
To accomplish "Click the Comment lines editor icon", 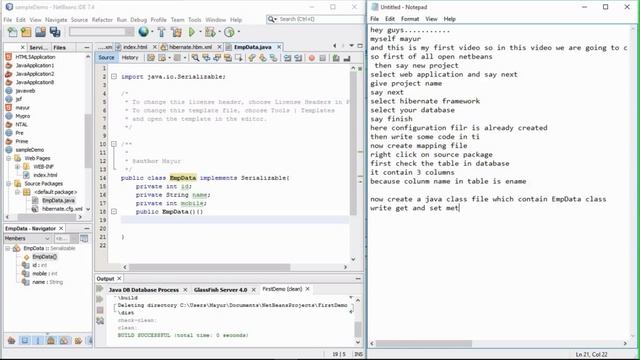I will [x=336, y=58].
